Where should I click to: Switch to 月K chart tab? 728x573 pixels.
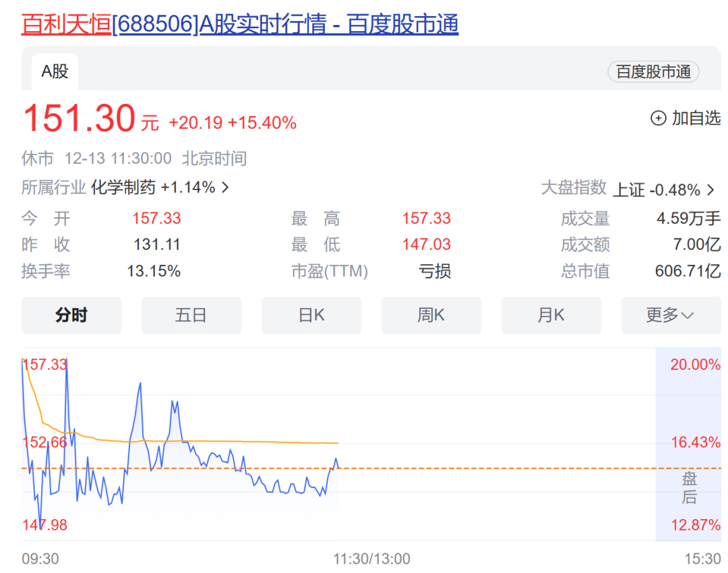click(551, 315)
